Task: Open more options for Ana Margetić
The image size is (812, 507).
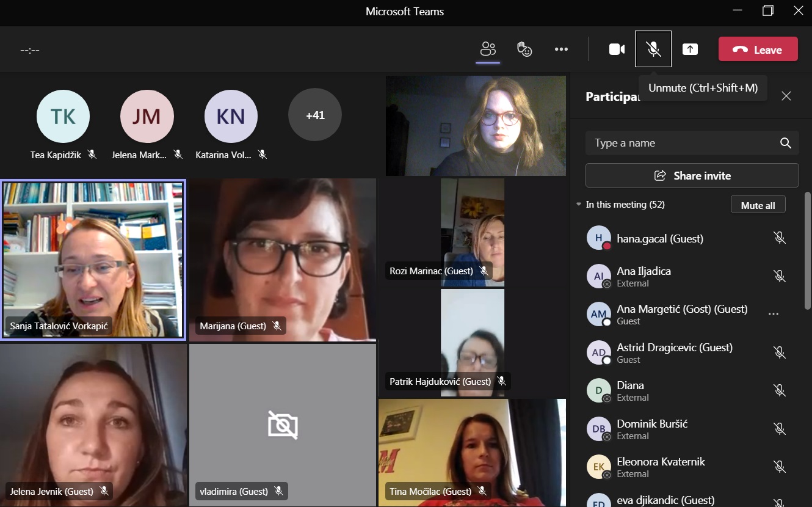Action: pos(774,314)
